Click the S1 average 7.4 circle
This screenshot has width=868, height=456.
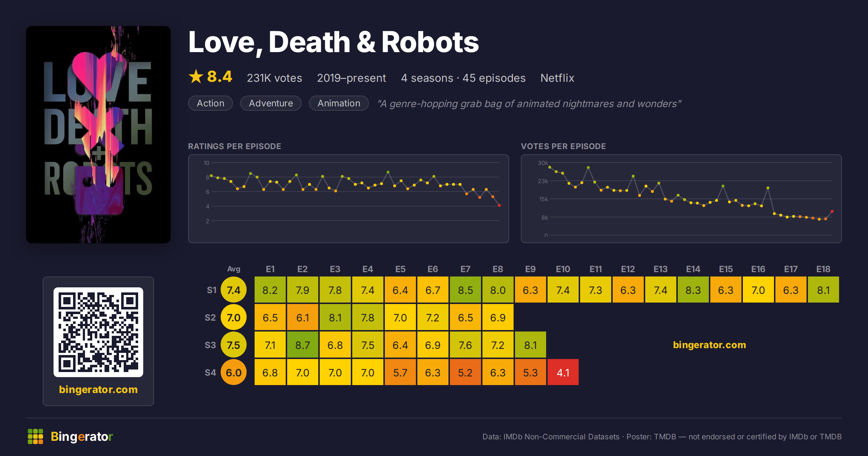pyautogui.click(x=234, y=290)
